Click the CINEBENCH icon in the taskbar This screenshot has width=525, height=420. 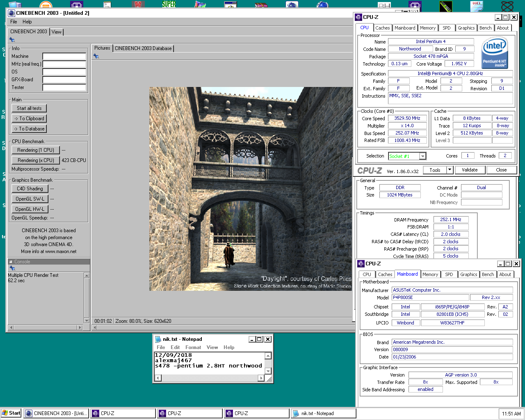[x=29, y=413]
